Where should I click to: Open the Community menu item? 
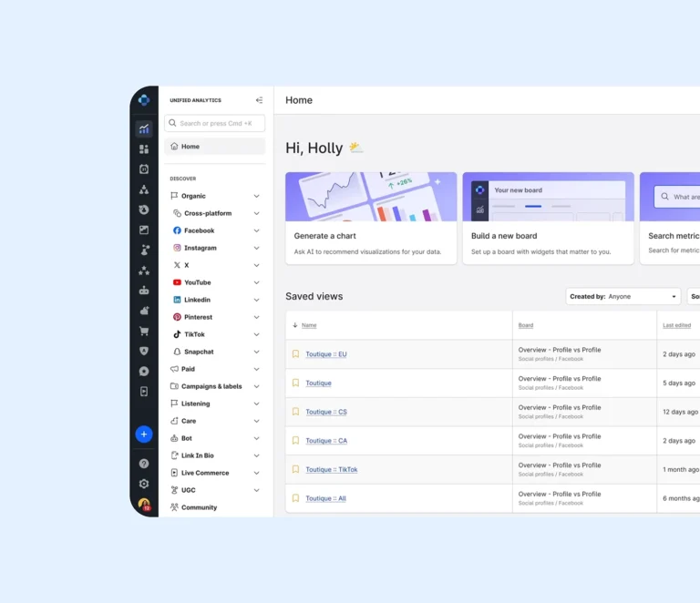(x=199, y=507)
